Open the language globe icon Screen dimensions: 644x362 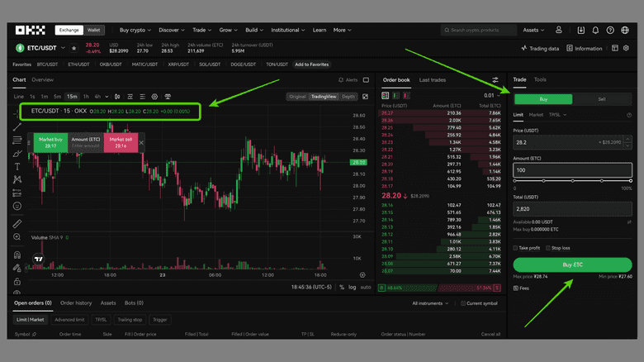click(628, 31)
